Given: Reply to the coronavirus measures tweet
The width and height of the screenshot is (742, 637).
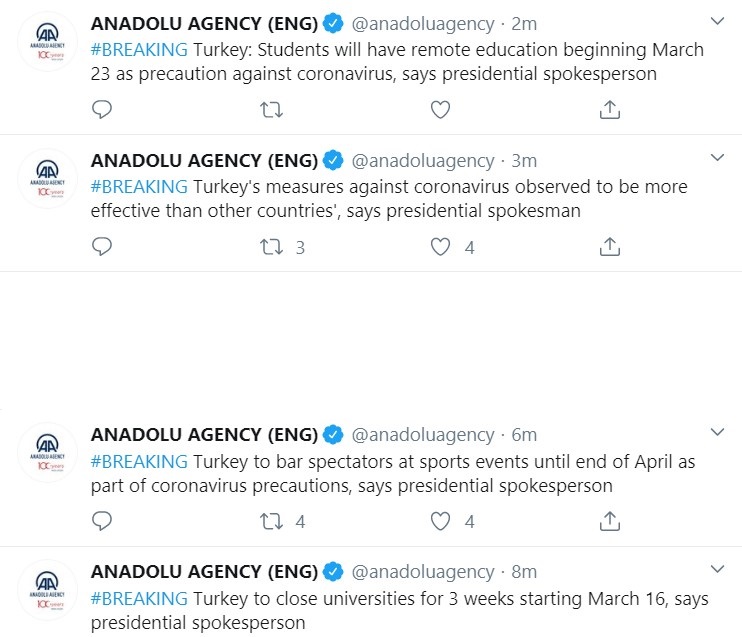Looking at the screenshot, I should pyautogui.click(x=102, y=247).
